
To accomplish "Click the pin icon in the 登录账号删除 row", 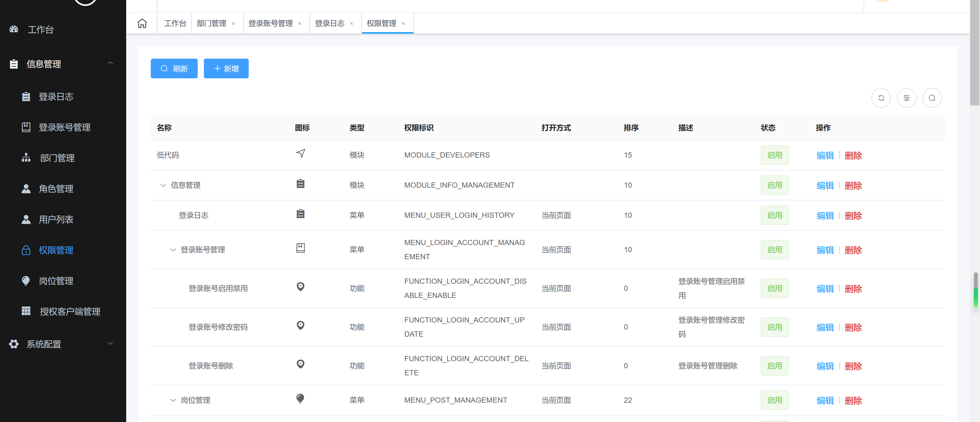I will [301, 364].
